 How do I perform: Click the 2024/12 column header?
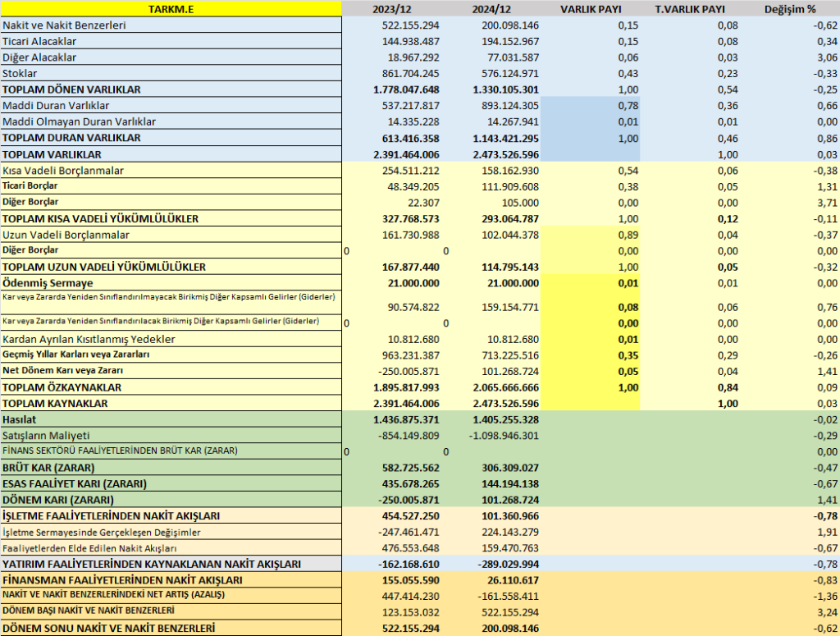tap(491, 9)
